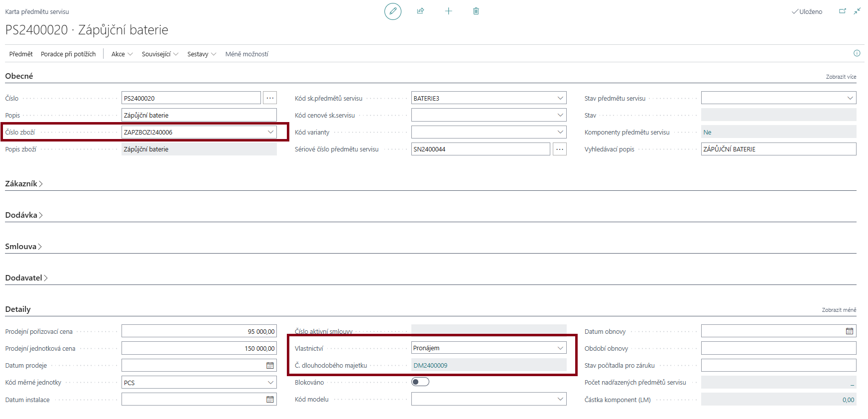Viewport: 868px width, 419px height.
Task: Expand the Dodávka section
Action: pyautogui.click(x=24, y=215)
